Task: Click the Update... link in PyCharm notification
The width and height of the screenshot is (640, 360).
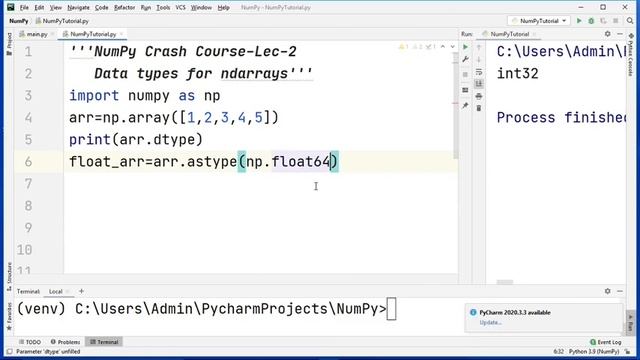Action: coord(490,322)
